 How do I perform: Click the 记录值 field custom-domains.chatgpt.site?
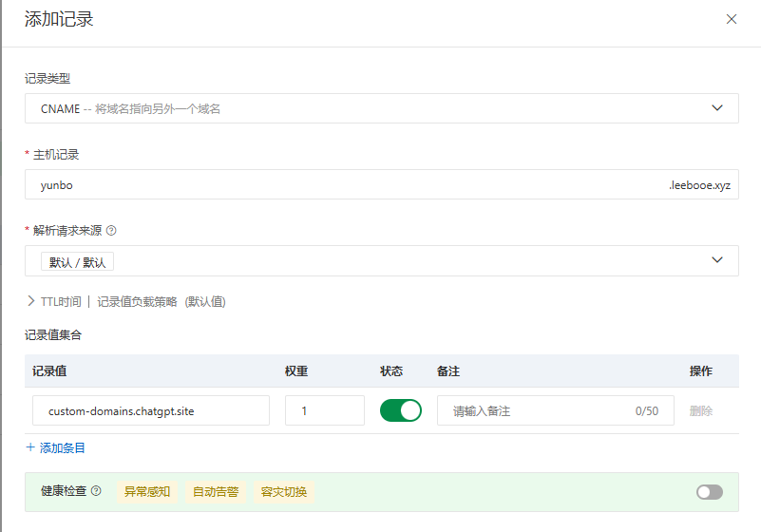151,410
